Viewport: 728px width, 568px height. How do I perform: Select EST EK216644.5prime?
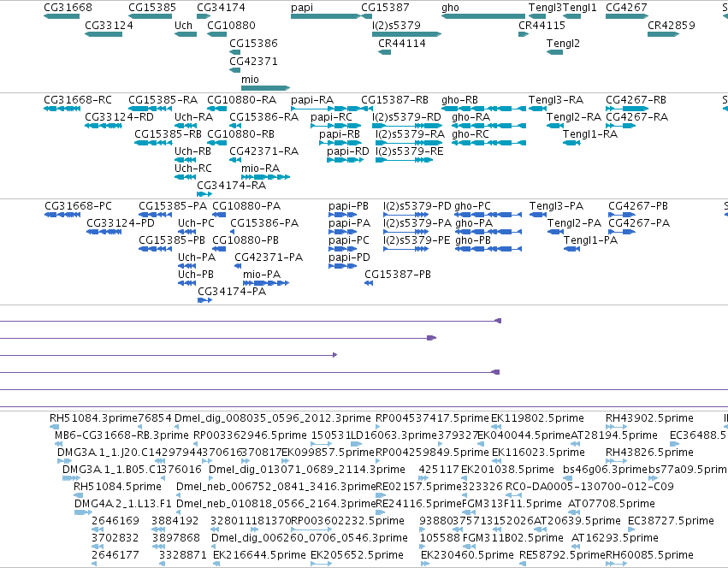point(216,564)
